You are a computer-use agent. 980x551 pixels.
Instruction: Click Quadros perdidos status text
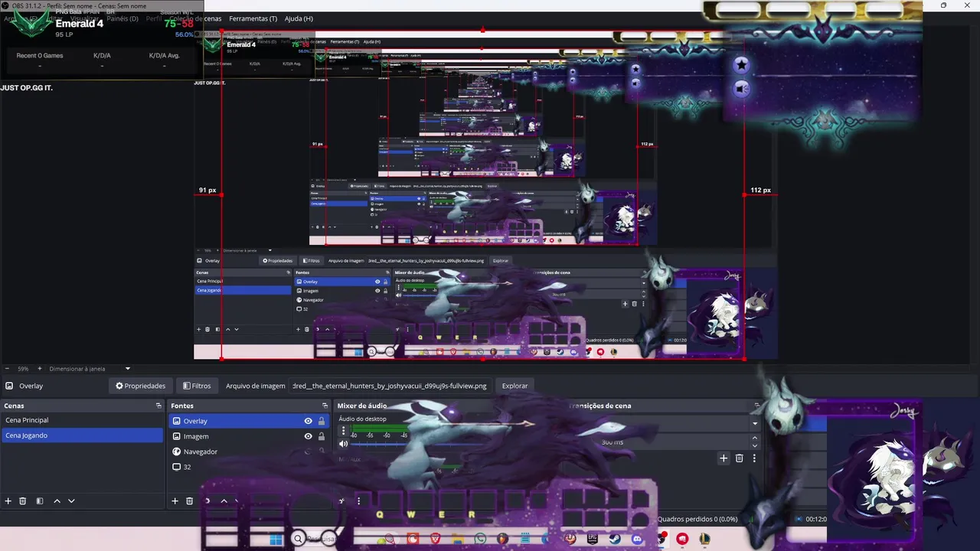pos(697,519)
